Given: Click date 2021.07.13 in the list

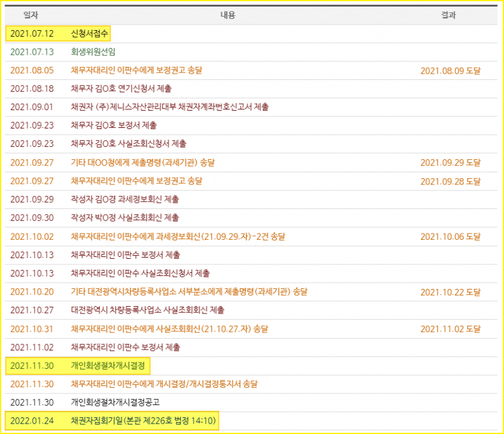Looking at the screenshot, I should 32,52.
